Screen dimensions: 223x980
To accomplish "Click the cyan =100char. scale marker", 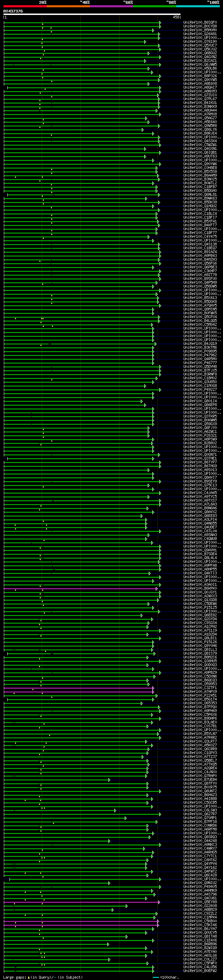I will coord(156,977).
